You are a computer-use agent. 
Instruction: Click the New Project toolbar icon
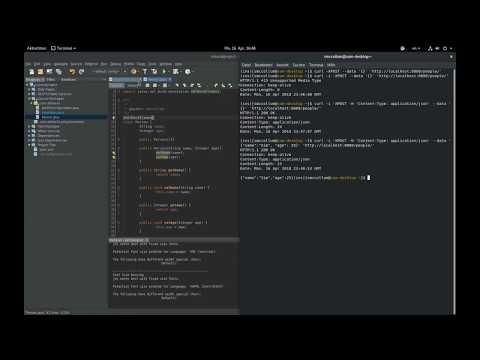pos(40,72)
